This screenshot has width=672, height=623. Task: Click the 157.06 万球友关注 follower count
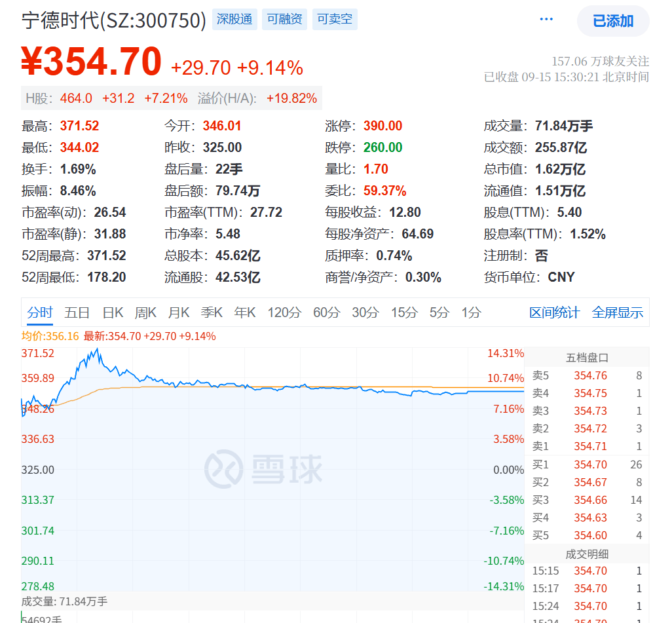click(600, 62)
